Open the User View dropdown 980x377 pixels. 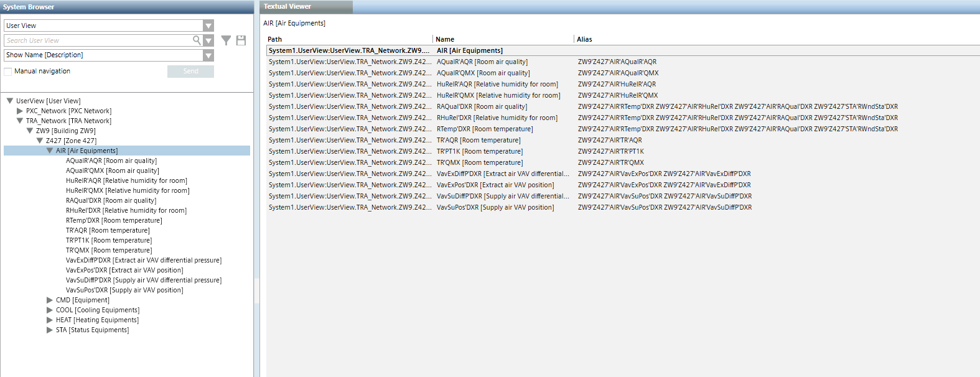(208, 26)
